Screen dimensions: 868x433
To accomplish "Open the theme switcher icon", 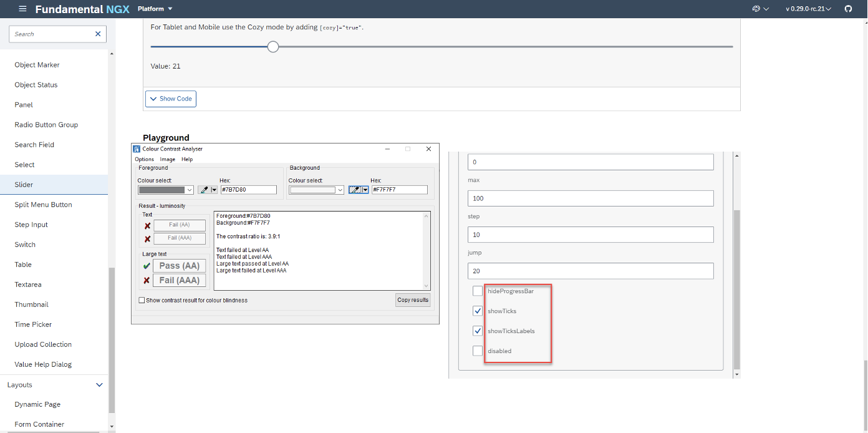I will pos(760,9).
